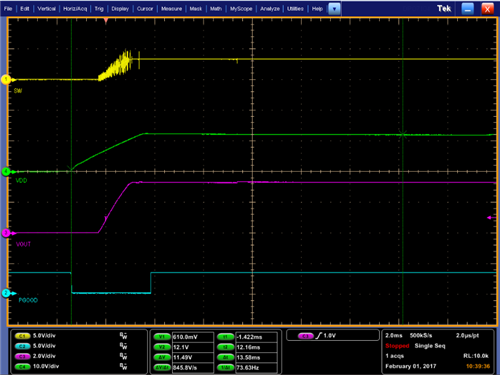This screenshot has width=500, height=375.
Task: Click the t2 value 12.16ms
Action: pyautogui.click(x=248, y=347)
